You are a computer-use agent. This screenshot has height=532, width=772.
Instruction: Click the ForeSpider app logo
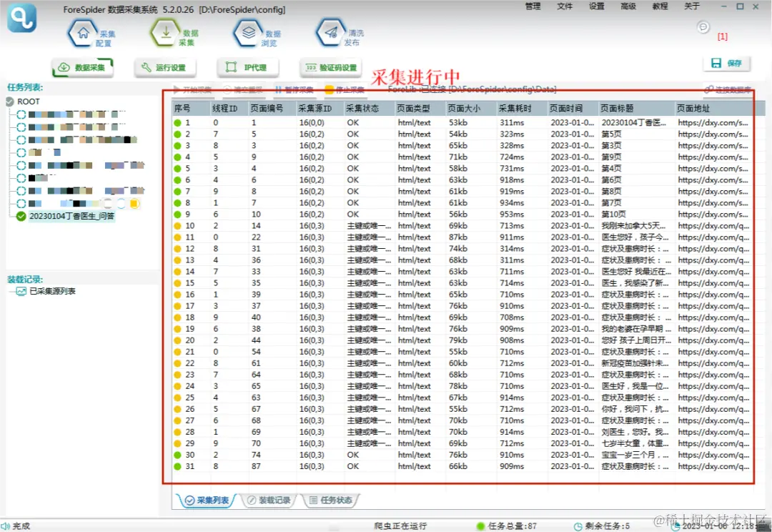pos(21,18)
